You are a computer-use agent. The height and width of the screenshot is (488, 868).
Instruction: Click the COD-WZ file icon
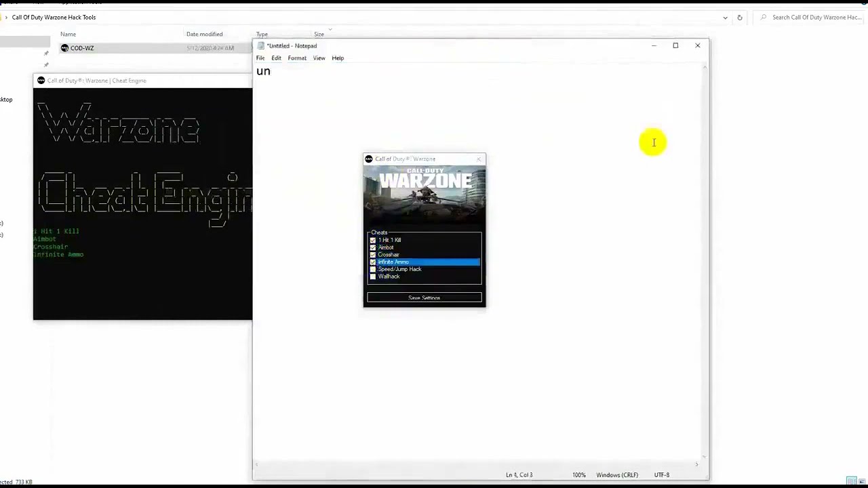tap(64, 48)
